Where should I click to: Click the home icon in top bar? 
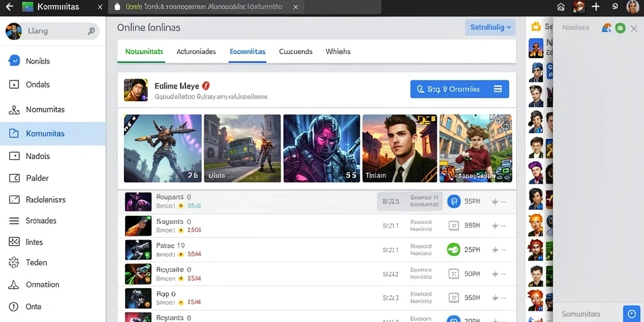pos(560,6)
